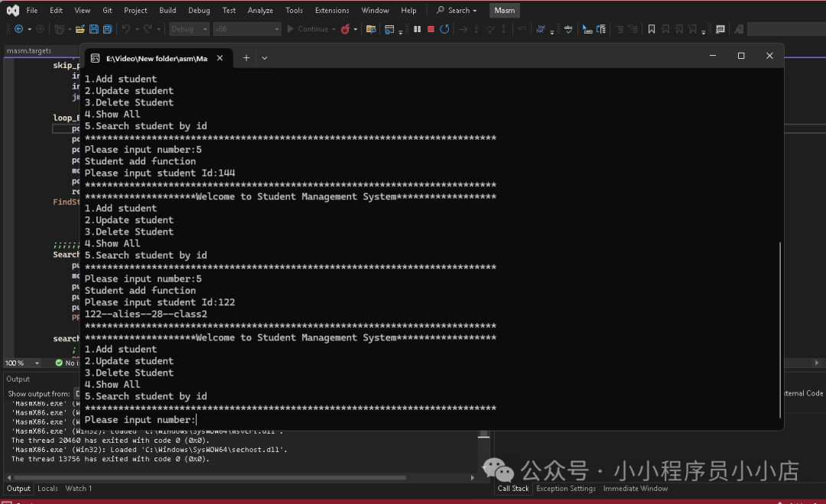Click the Previous Bookmark icon
The width and height of the screenshot is (826, 504).
coord(665,29)
